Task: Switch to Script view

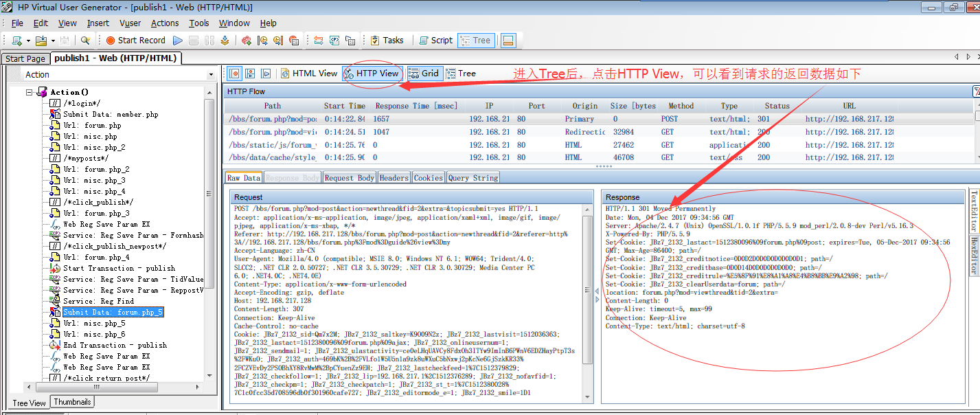Action: 435,41
